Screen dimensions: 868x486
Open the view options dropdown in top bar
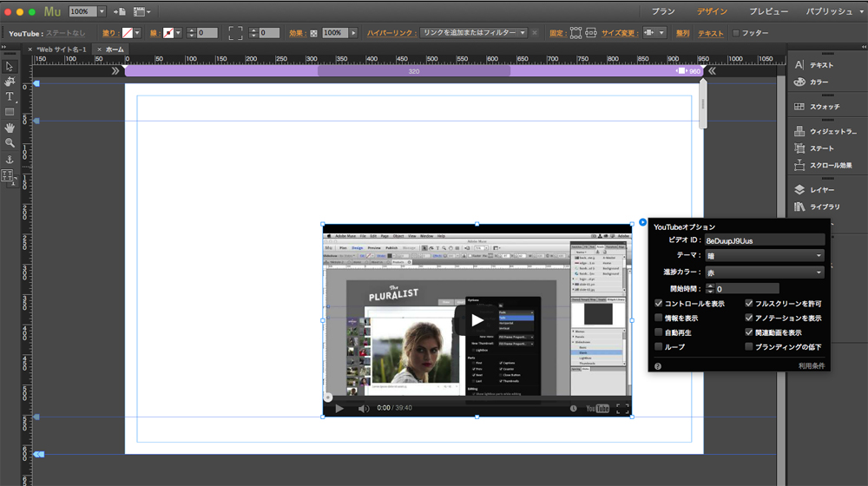point(142,11)
